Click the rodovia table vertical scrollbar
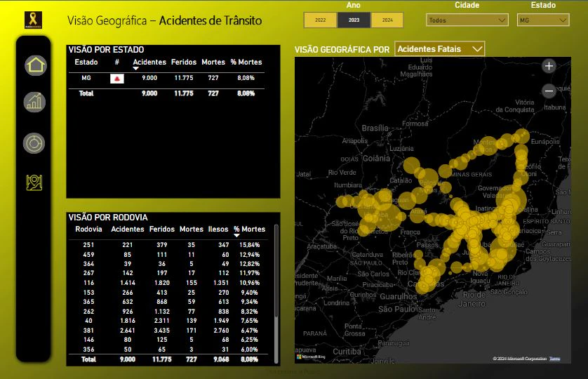 (x=276, y=270)
